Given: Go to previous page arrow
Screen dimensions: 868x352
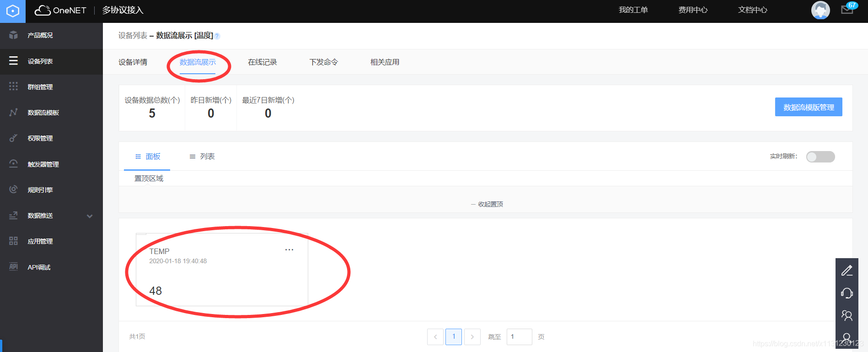Looking at the screenshot, I should coord(435,337).
